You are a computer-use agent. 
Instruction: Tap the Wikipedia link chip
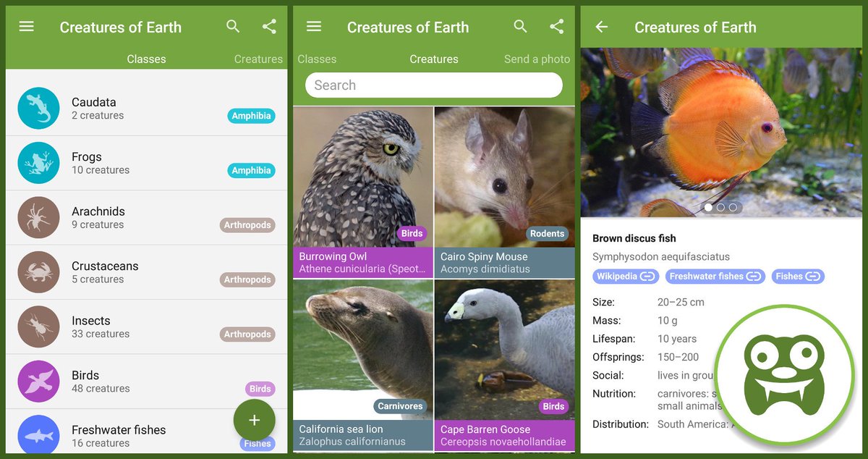626,276
